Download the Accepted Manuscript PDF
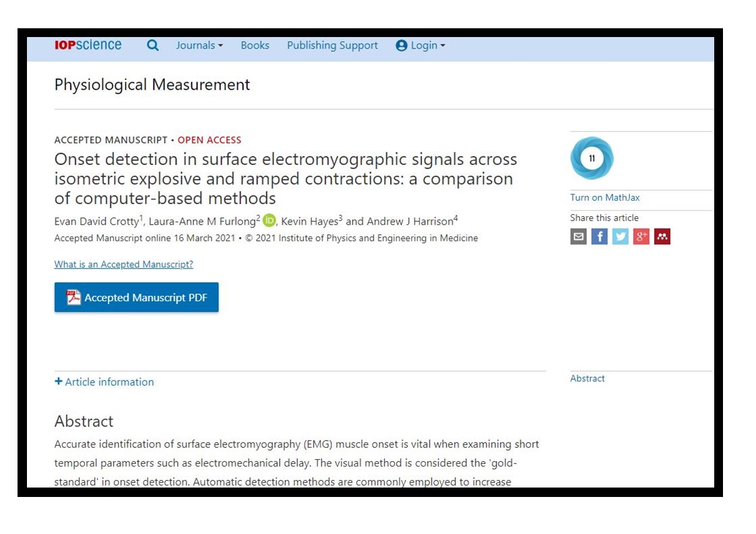This screenshot has height=534, width=756. [136, 297]
